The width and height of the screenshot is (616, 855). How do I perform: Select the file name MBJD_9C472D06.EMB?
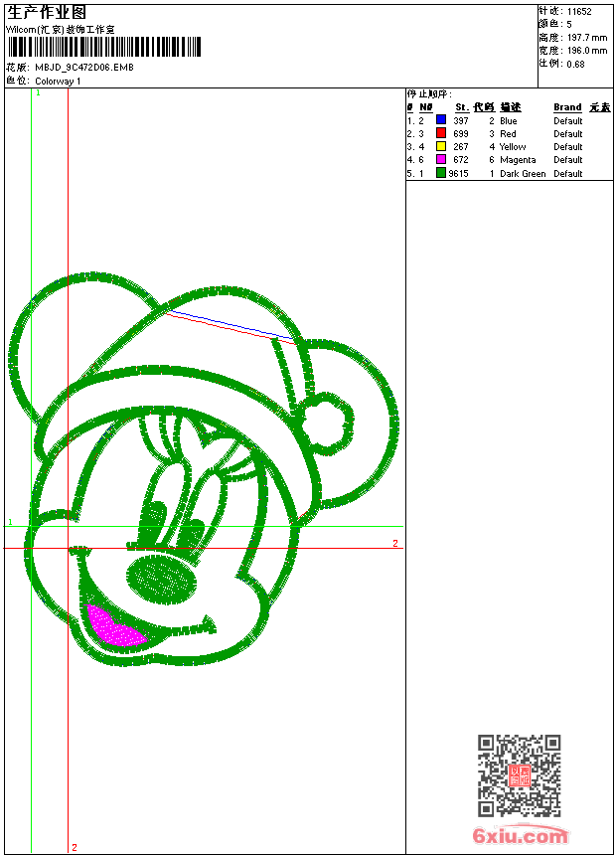point(84,67)
